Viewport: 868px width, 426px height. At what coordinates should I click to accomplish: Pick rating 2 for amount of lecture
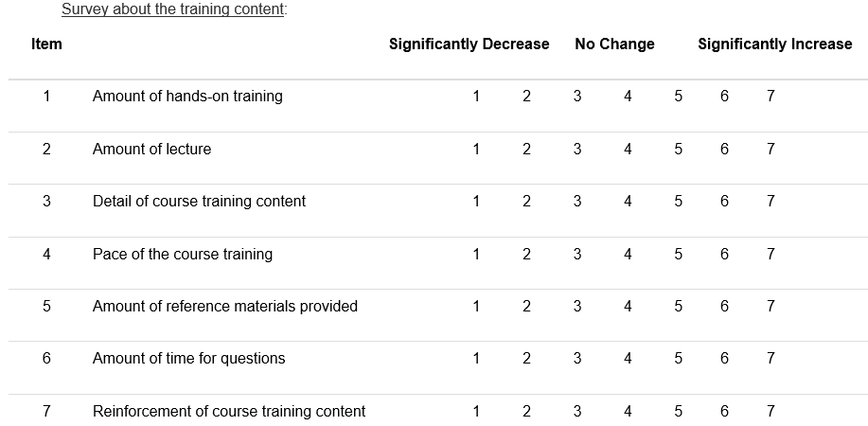pos(526,149)
